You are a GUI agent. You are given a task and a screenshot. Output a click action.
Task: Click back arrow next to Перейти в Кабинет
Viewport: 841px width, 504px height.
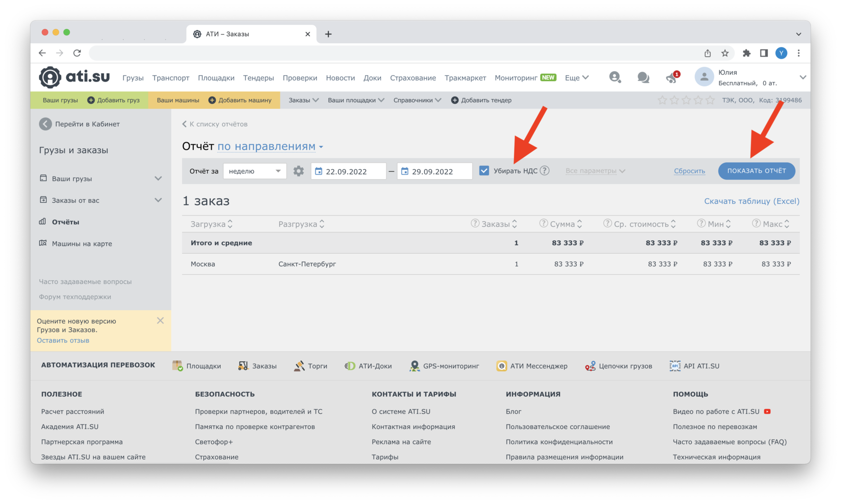[46, 124]
